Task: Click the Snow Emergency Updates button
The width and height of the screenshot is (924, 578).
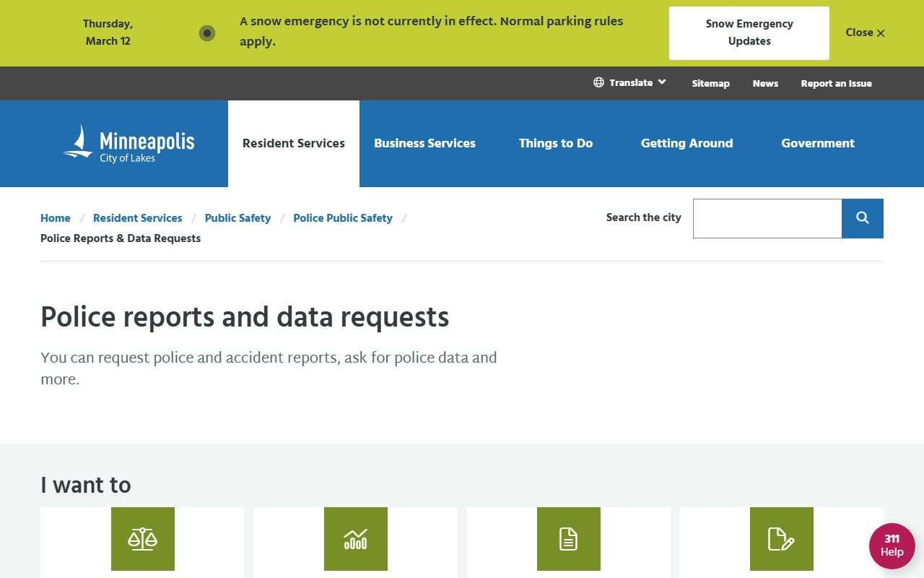Action: 749,33
